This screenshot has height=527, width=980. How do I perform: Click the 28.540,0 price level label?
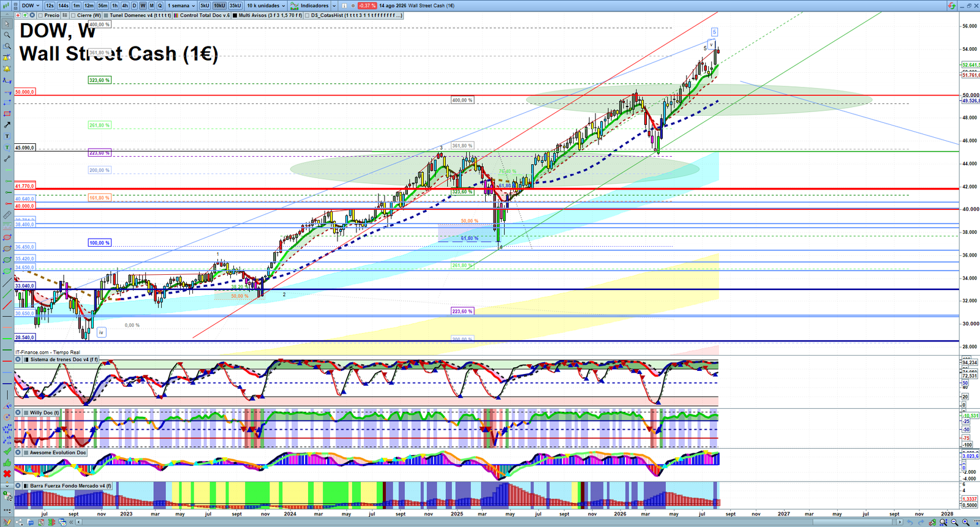25,337
